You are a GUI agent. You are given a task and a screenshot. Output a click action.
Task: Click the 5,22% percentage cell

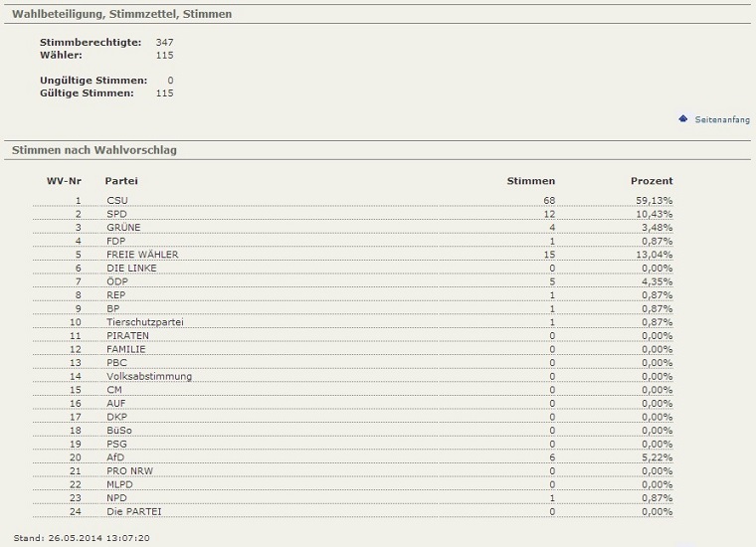click(657, 457)
